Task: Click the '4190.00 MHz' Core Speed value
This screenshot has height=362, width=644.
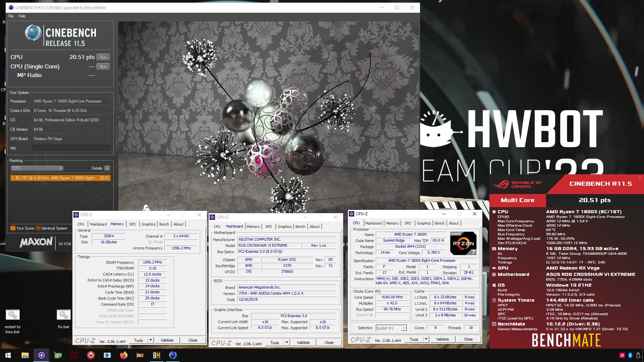Action: click(x=392, y=297)
